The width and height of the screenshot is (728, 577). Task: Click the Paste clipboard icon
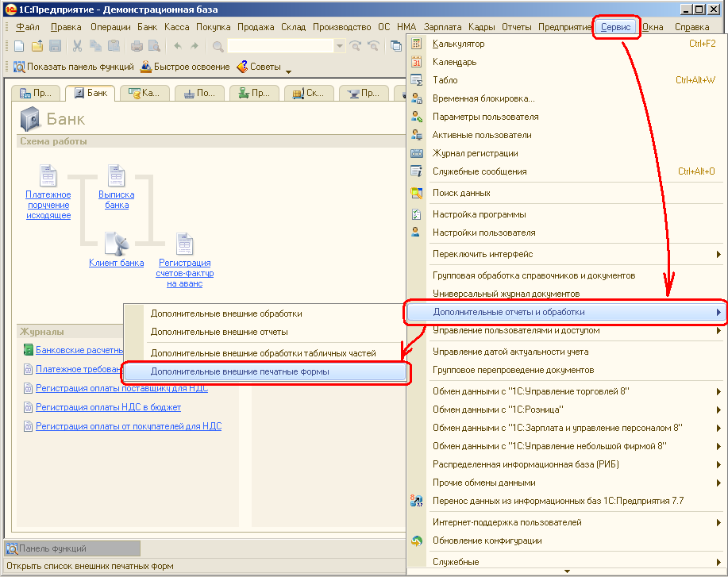click(114, 45)
